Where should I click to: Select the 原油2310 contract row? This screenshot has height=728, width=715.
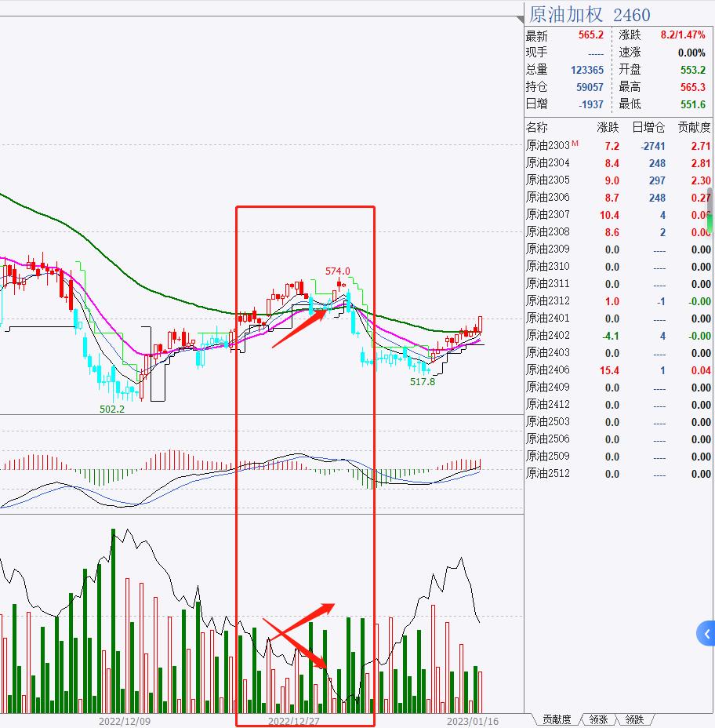(x=618, y=267)
